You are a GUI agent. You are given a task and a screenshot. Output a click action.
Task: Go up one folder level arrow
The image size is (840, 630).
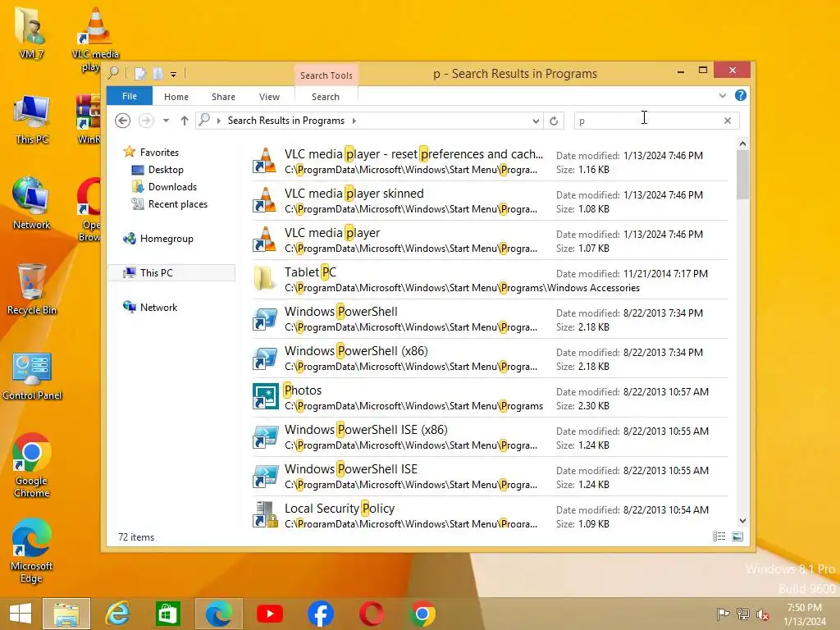[185, 121]
